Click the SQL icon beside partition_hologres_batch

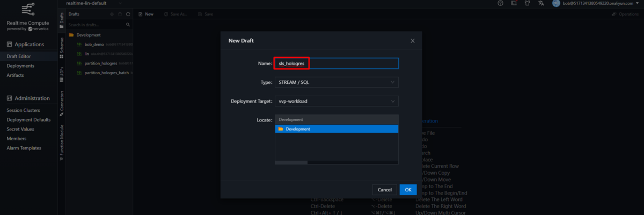tap(79, 73)
